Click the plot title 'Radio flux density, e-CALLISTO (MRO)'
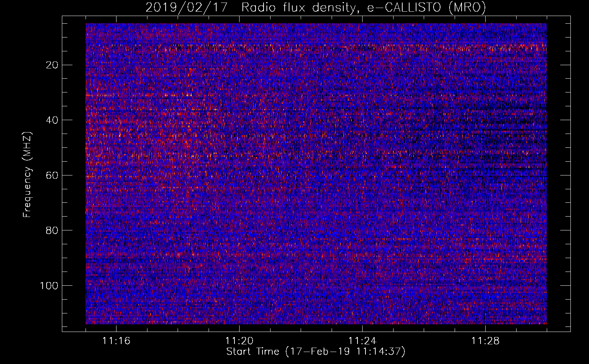This screenshot has height=364, width=589. [364, 7]
